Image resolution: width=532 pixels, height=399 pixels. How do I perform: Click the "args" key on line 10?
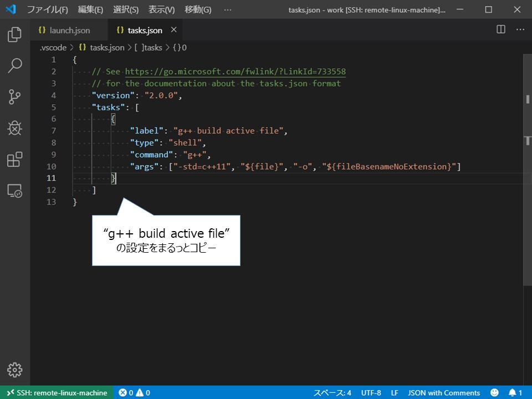[x=145, y=167]
